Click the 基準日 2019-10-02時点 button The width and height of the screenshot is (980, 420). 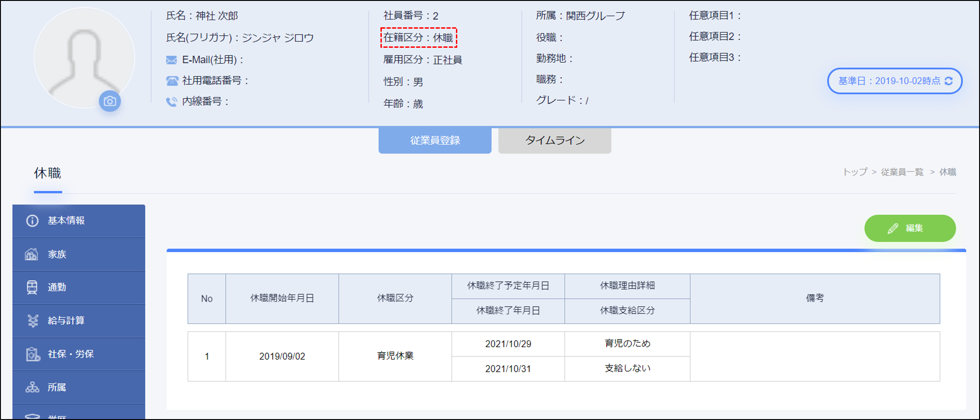889,81
